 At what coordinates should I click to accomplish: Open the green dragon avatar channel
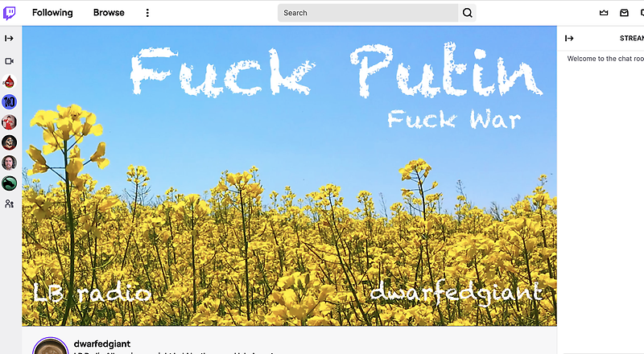click(10, 183)
